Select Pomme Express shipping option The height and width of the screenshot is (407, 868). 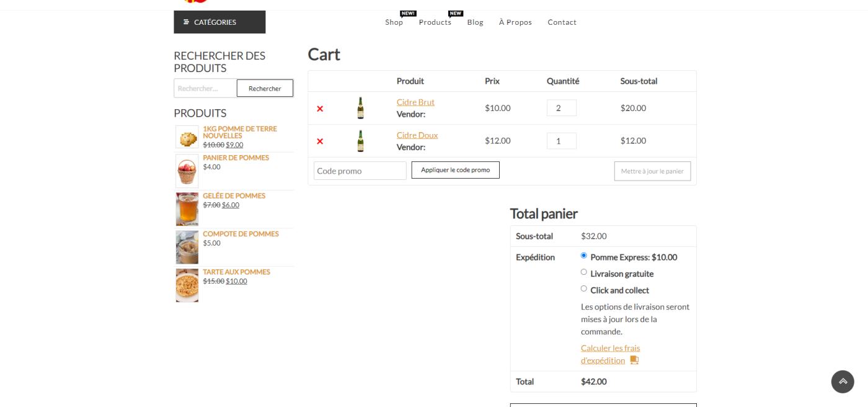click(x=583, y=256)
